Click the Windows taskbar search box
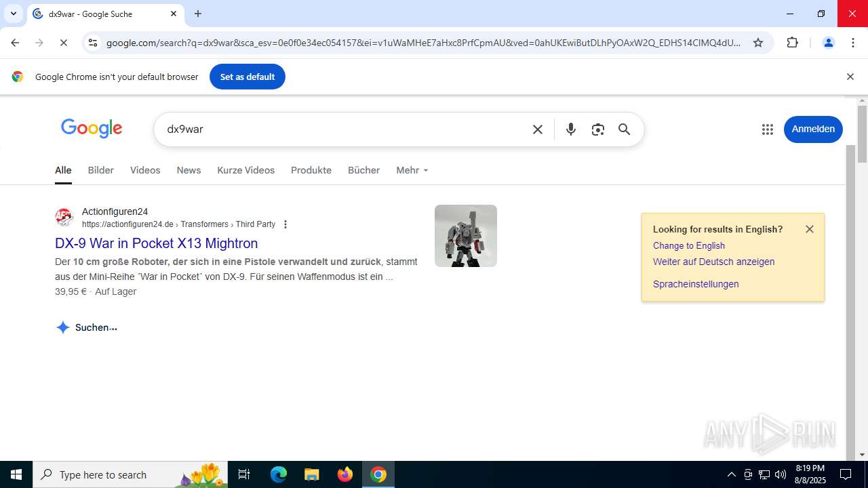The image size is (868, 488). (132, 474)
